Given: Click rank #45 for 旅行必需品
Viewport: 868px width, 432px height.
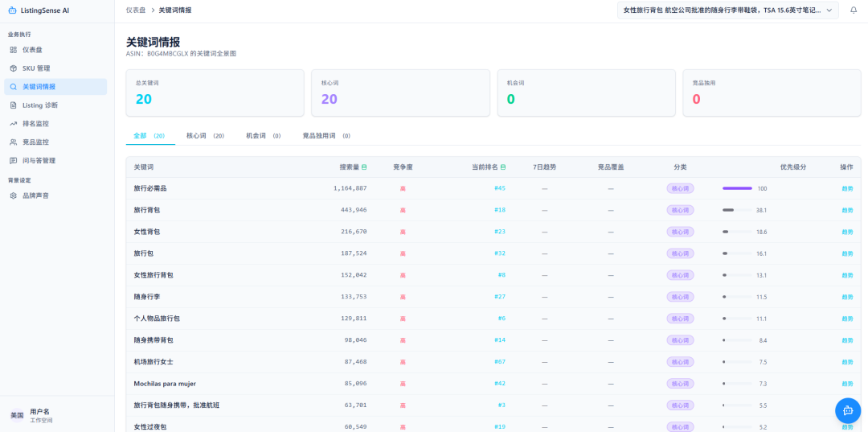Looking at the screenshot, I should (x=500, y=188).
